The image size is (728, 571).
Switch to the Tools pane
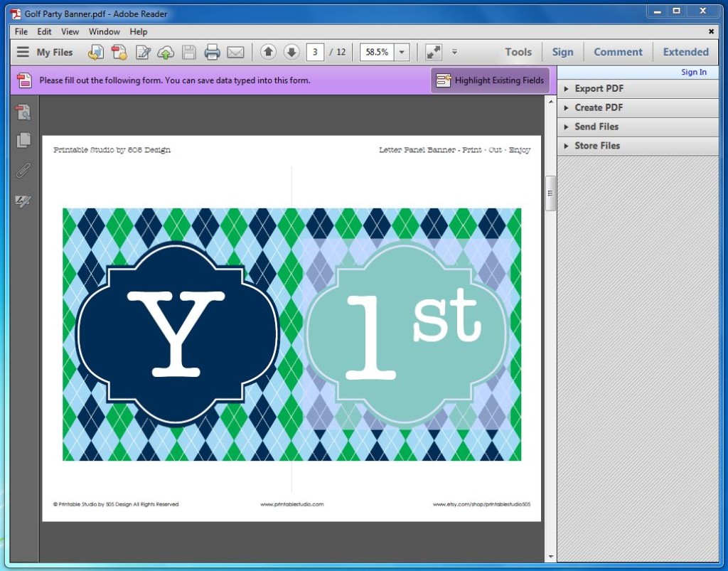click(x=518, y=52)
